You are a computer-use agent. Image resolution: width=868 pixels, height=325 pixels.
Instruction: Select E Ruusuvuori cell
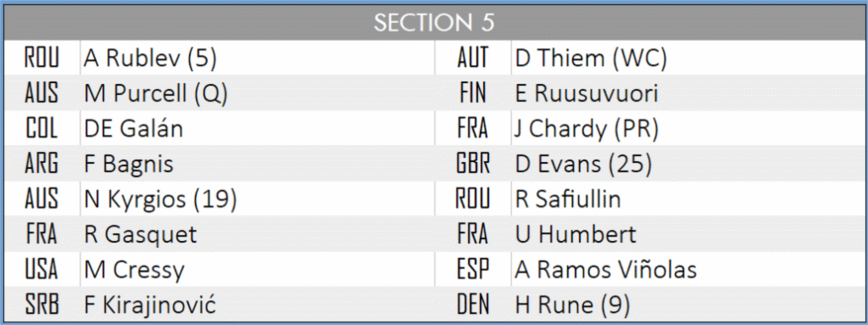tap(587, 93)
